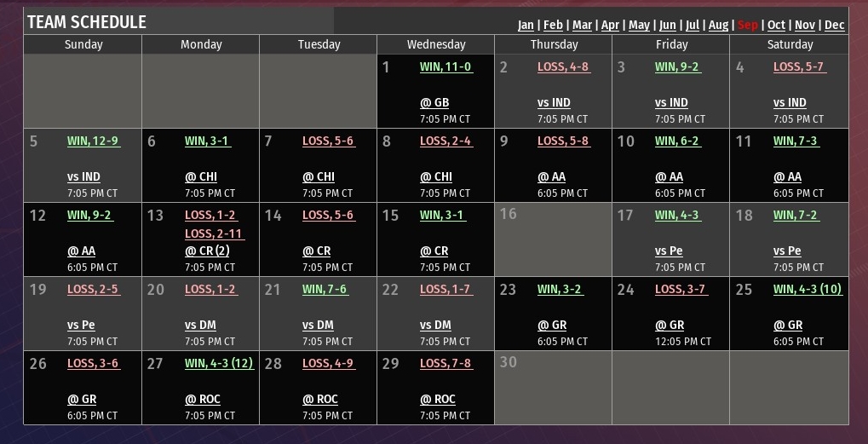The height and width of the screenshot is (444, 868).
Task: Open the WIN, 4-3 (10) box score
Action: click(x=807, y=289)
